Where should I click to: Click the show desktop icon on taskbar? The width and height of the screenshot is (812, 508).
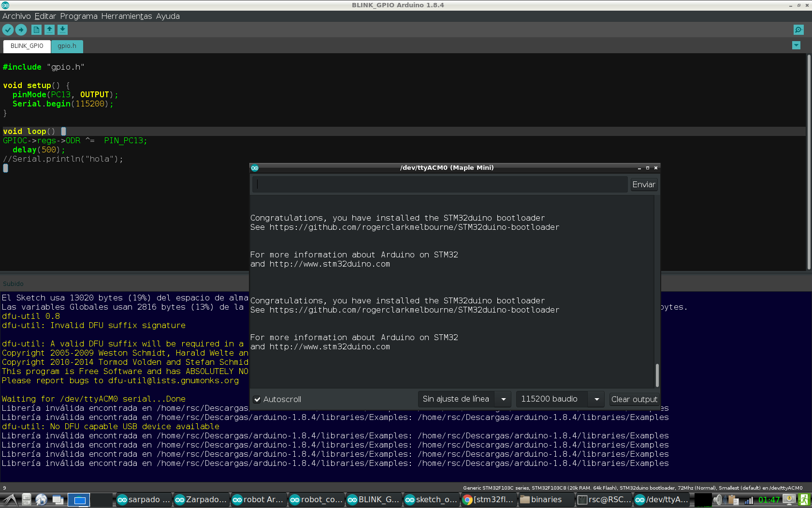58,500
